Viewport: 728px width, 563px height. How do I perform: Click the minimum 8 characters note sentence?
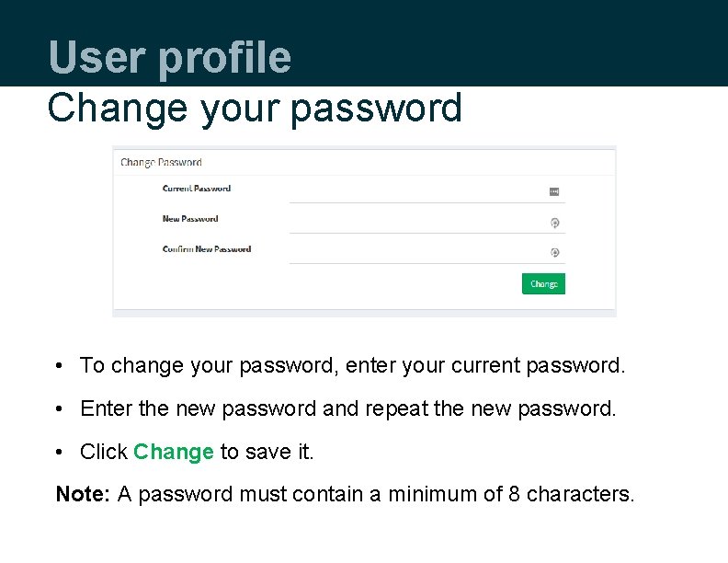coord(375,494)
